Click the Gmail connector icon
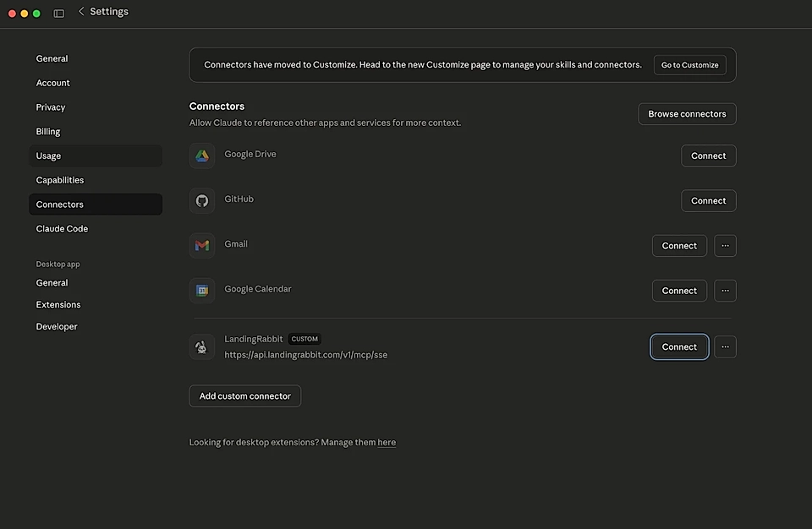812x529 pixels. point(202,245)
